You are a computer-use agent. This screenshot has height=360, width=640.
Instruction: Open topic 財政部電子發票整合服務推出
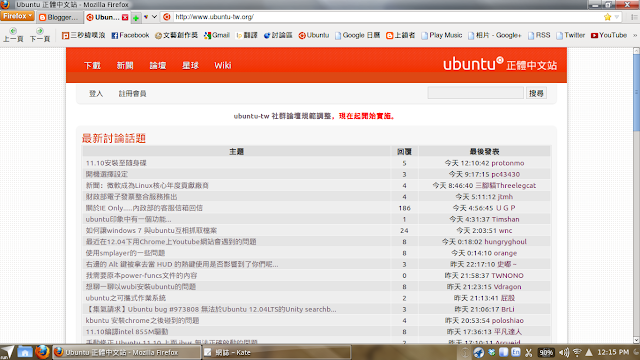click(131, 197)
